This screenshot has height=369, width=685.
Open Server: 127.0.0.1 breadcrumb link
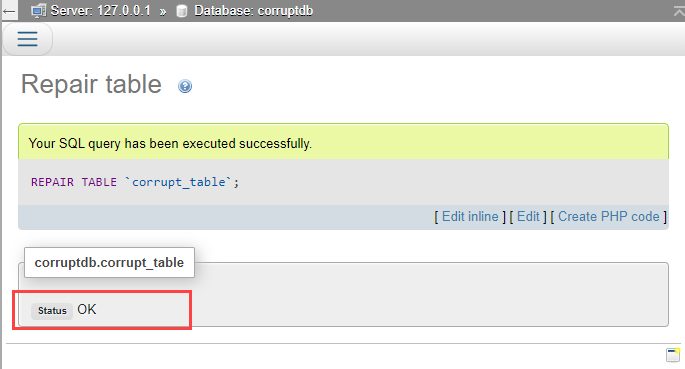click(100, 10)
